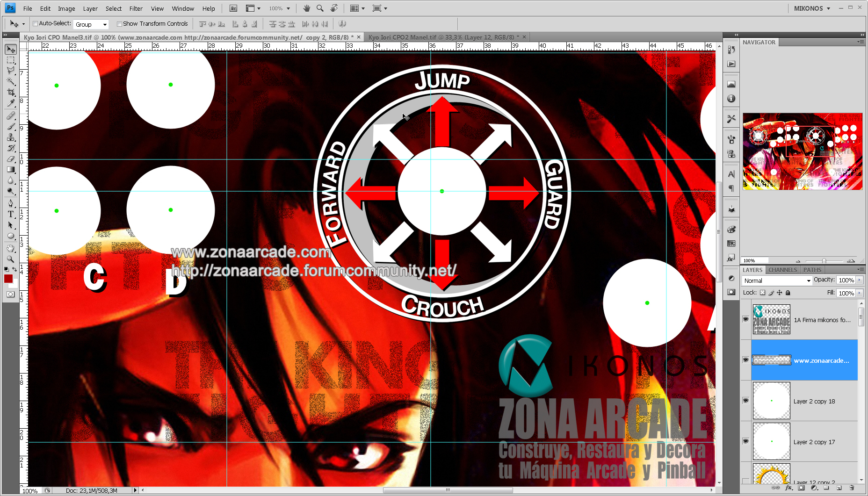The width and height of the screenshot is (868, 496).
Task: Select the Hand tool in the toolbox
Action: tap(11, 248)
